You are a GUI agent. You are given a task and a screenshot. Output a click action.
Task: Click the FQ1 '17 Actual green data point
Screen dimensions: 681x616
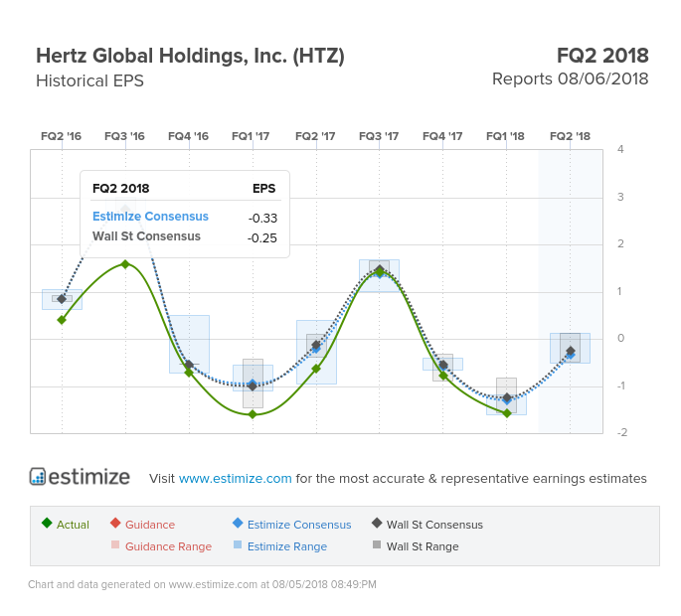(253, 414)
